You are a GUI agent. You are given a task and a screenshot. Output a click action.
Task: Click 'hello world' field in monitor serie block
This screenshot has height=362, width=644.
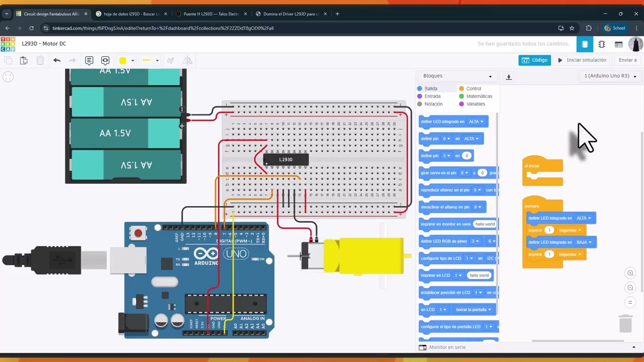[x=485, y=224]
